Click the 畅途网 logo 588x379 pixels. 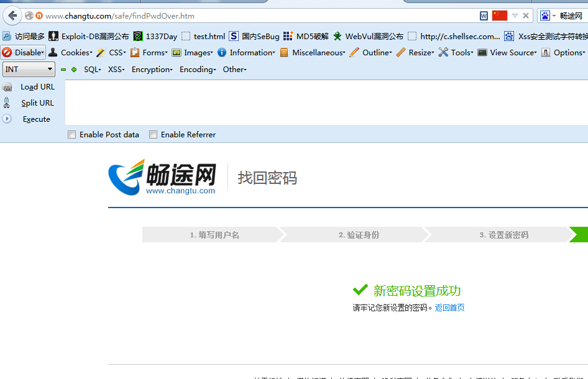[162, 177]
